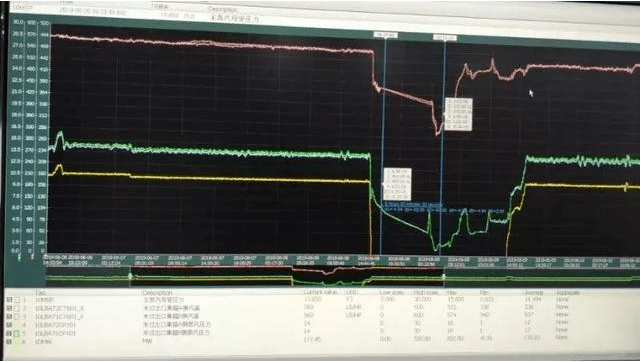Viewport: 640px width, 362px height.
Task: Click the row icon beside trend pen 4
Action: click(x=9, y=325)
